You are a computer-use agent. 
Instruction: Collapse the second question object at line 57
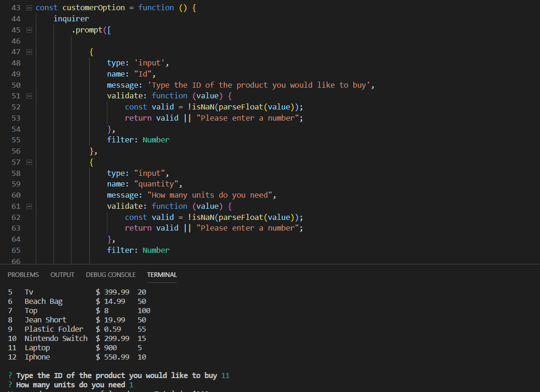pos(29,162)
